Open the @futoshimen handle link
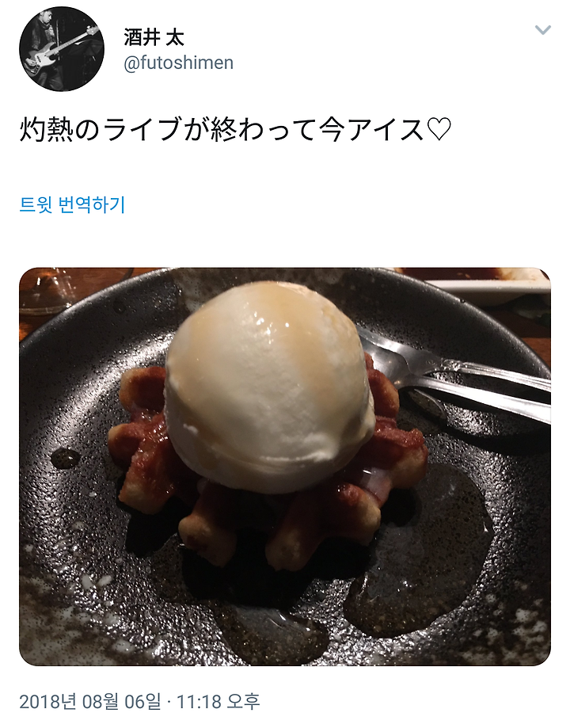570x728 pixels. click(x=178, y=63)
